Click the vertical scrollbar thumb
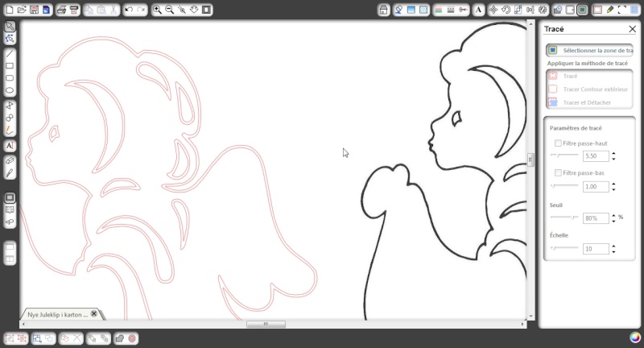 (x=530, y=159)
